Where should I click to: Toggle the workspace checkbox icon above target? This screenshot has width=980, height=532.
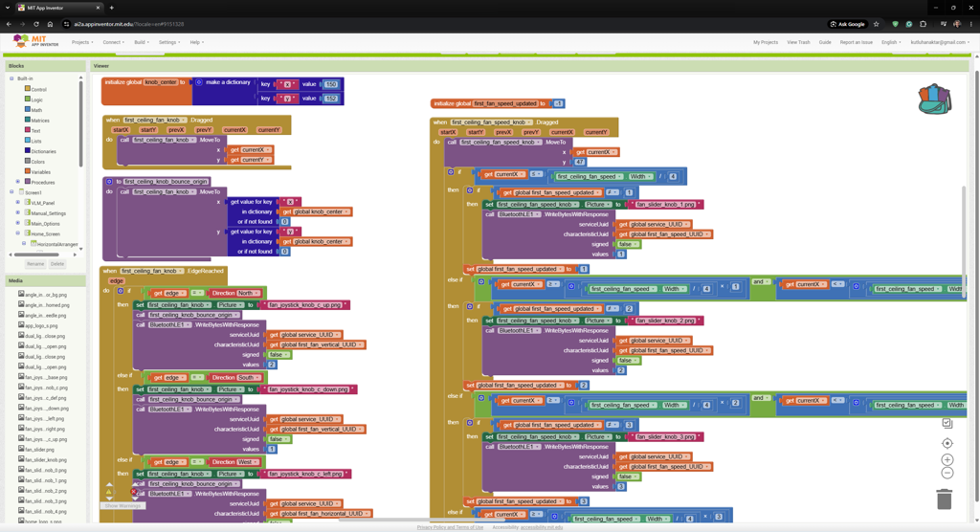(x=947, y=423)
